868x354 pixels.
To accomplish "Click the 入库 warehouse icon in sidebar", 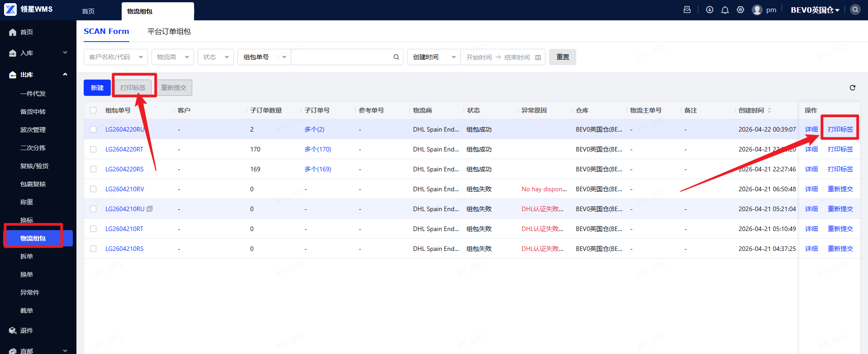I will pos(13,53).
